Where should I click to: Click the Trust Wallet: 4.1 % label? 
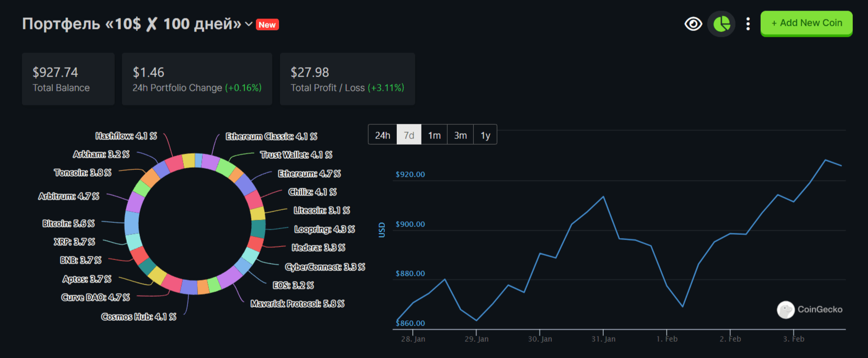point(296,155)
